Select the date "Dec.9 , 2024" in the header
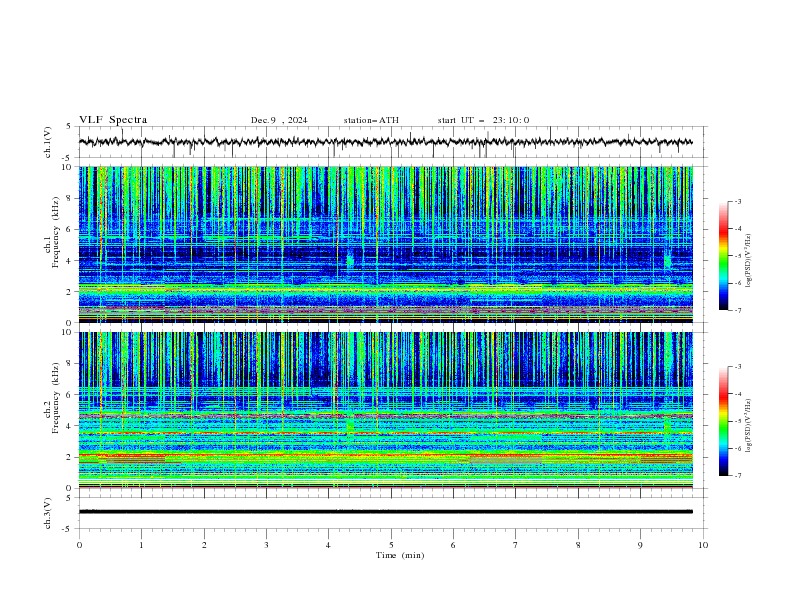This screenshot has width=792, height=612. pos(279,120)
